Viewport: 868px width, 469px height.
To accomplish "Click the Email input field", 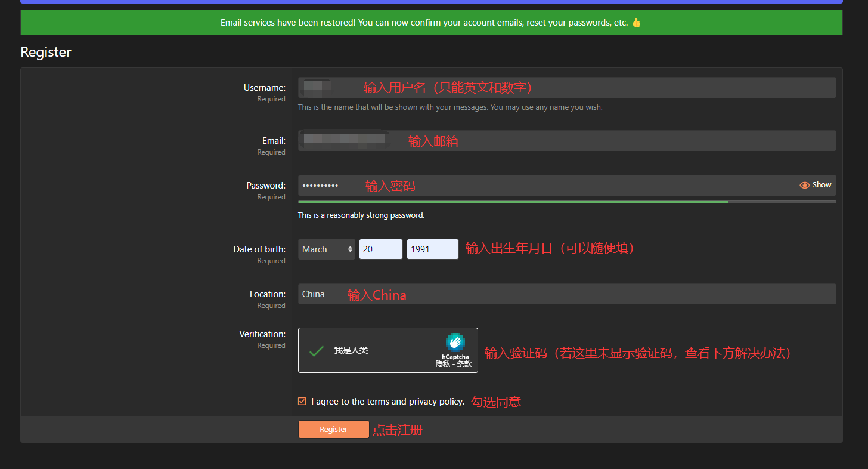I will coord(567,141).
